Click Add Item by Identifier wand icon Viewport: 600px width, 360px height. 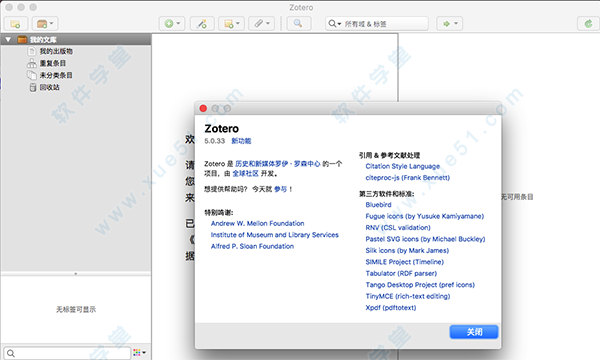[202, 24]
